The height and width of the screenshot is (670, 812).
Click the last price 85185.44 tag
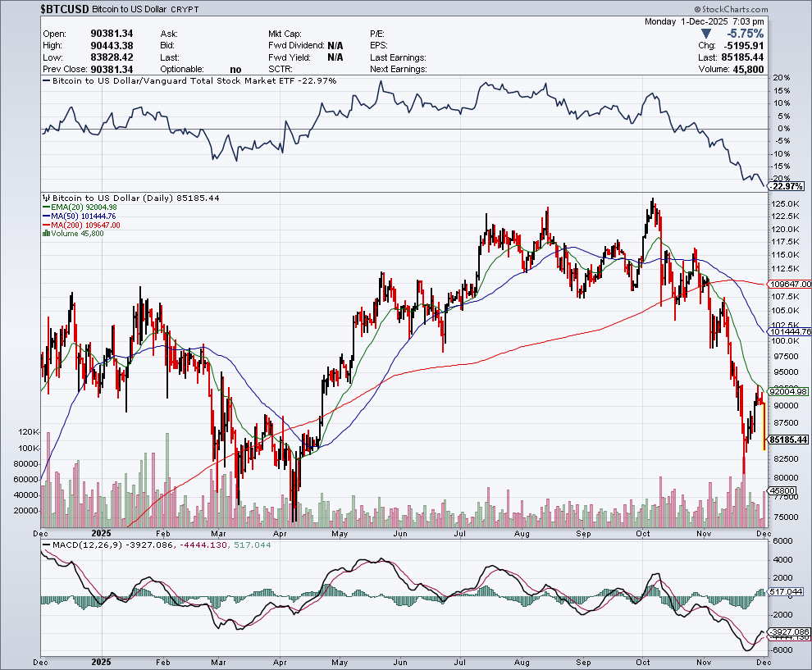pos(790,440)
